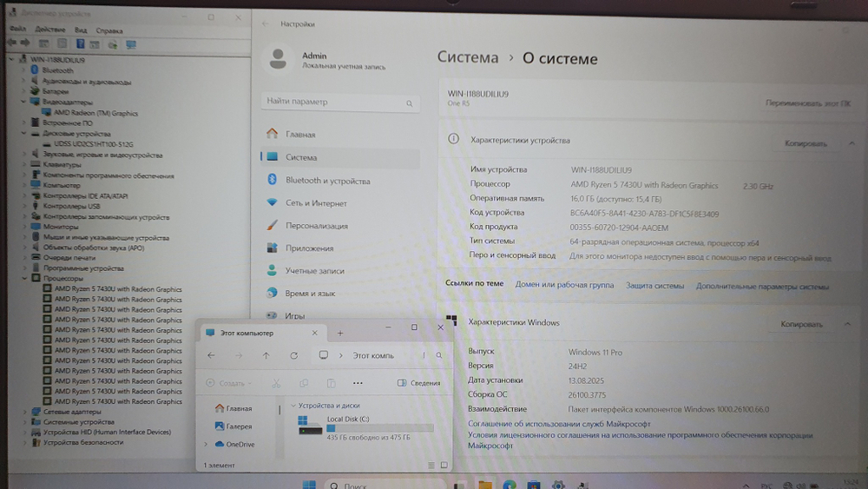Screen dimensions: 868x489
Task: Click the monitor icon in Device Manager toolbar
Action: [130, 43]
